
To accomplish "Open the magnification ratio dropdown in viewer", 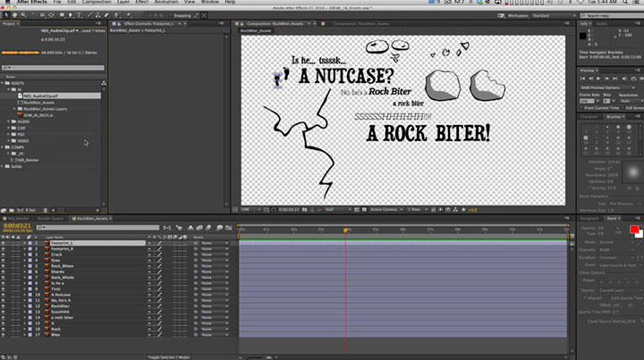I will pos(251,210).
